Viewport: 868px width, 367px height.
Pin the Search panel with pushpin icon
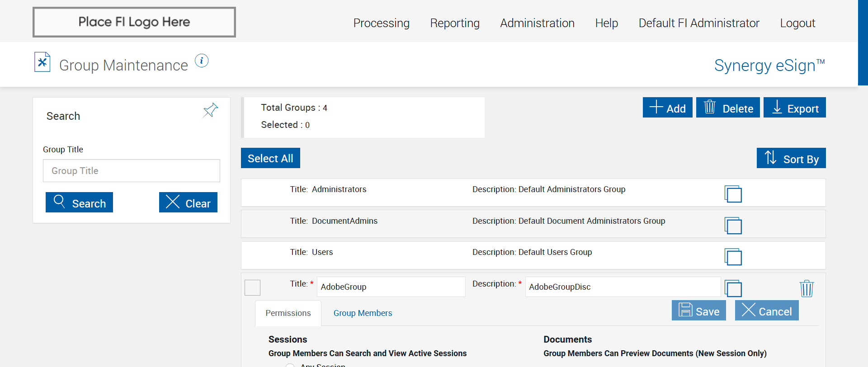click(x=211, y=110)
